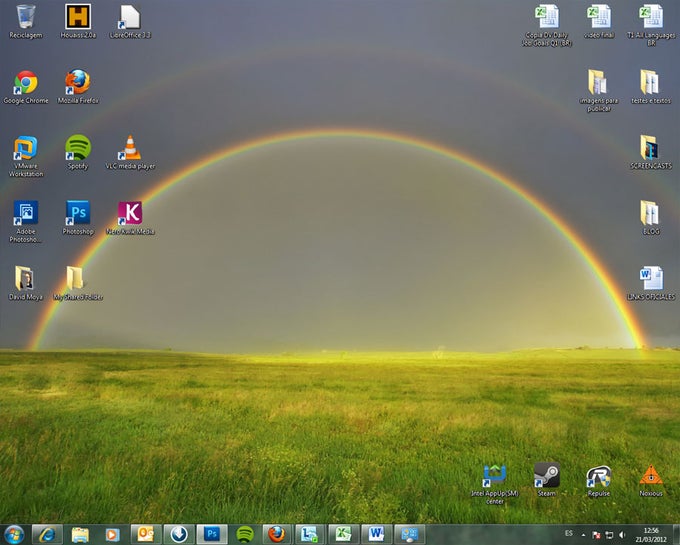680x545 pixels.
Task: Click the Adobe Photosho... desktop shortcut
Action: click(x=26, y=222)
